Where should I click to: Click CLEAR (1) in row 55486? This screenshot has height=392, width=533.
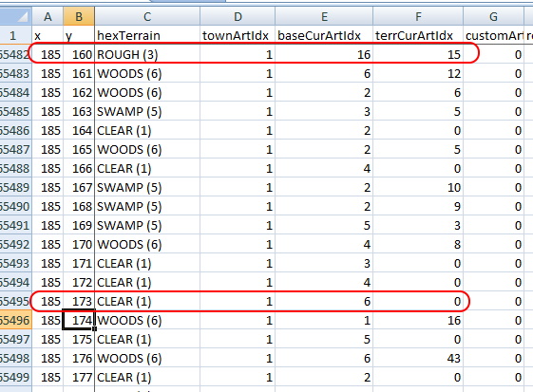point(147,130)
